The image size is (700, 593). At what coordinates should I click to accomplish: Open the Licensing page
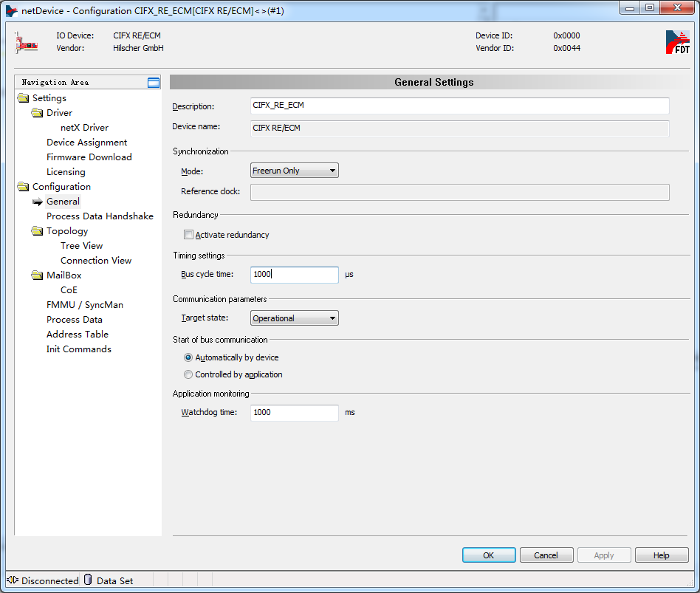click(x=66, y=172)
